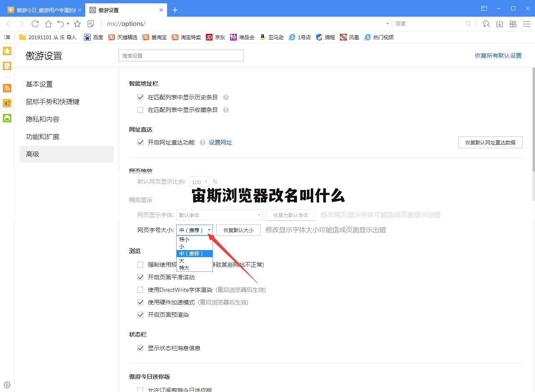Open the window layout icon in title bar
The height and width of the screenshot is (392, 535).
(x=484, y=8)
